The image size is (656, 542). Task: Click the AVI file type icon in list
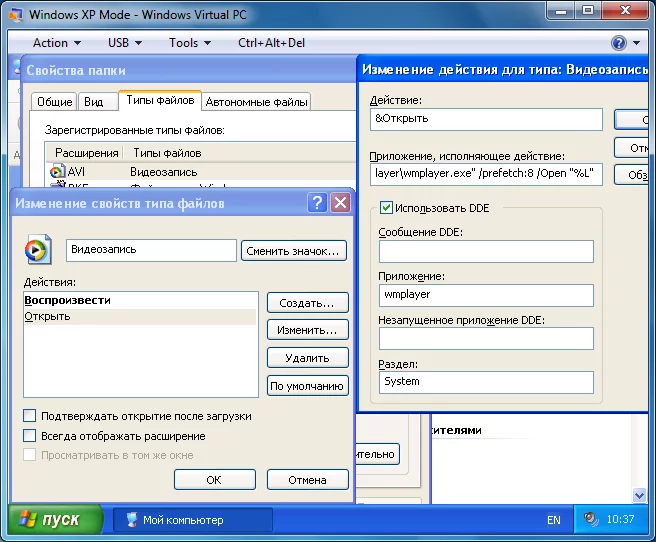pos(57,172)
